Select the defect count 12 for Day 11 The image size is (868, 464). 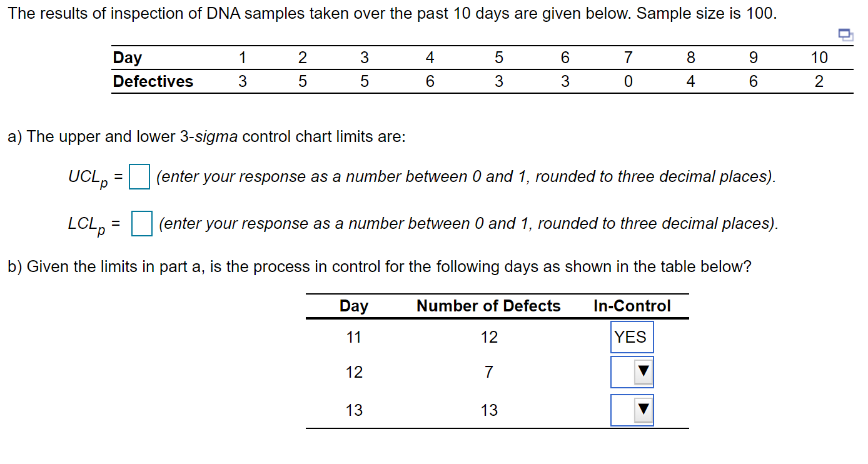click(x=489, y=336)
